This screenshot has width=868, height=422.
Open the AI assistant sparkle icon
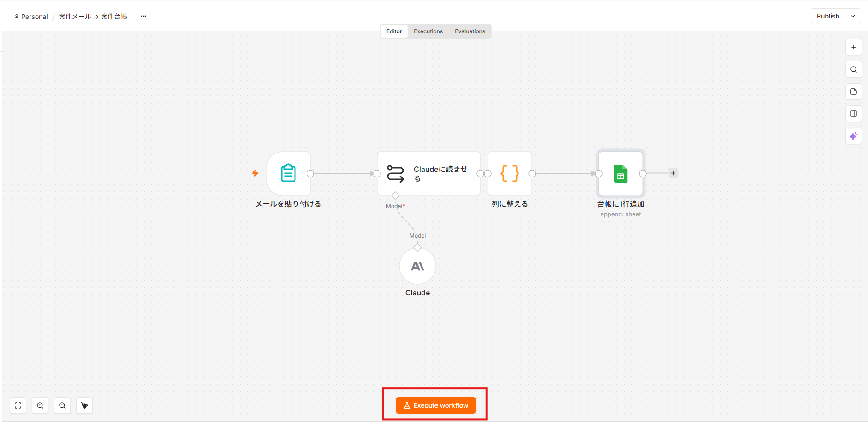[x=854, y=136]
